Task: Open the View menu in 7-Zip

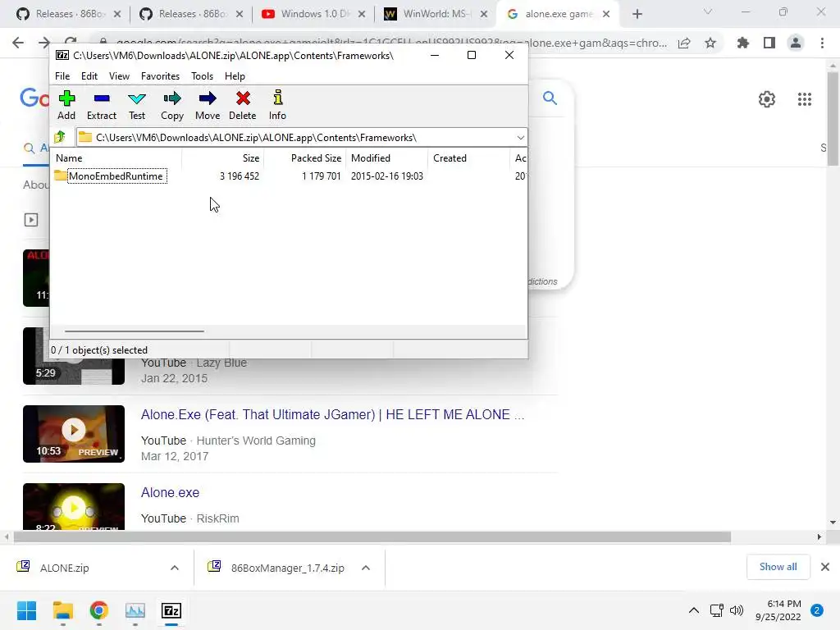Action: pyautogui.click(x=119, y=76)
